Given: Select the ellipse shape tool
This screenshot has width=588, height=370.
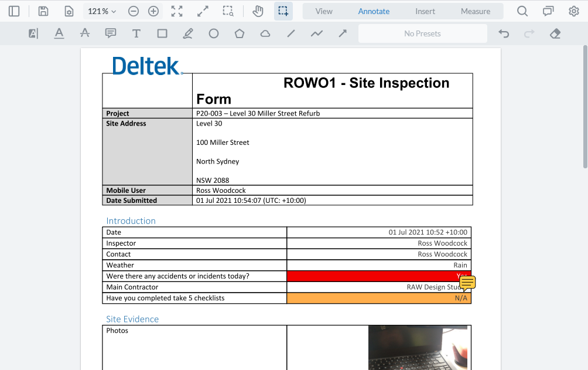Looking at the screenshot, I should [x=214, y=34].
